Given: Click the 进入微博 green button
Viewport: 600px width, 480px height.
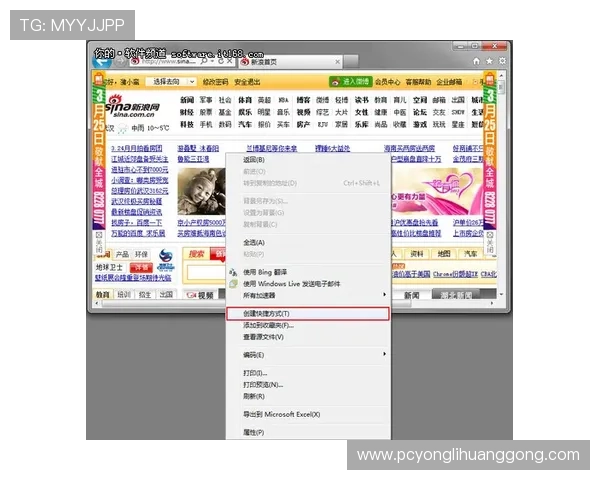Looking at the screenshot, I should 351,82.
